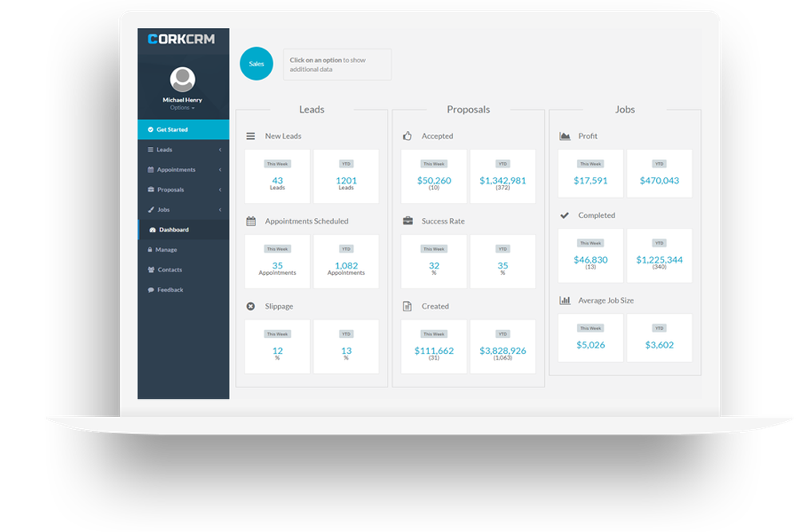Viewport: 799px width, 532px height.
Task: Select the thumbs-up icon next to Accepted
Action: click(407, 136)
